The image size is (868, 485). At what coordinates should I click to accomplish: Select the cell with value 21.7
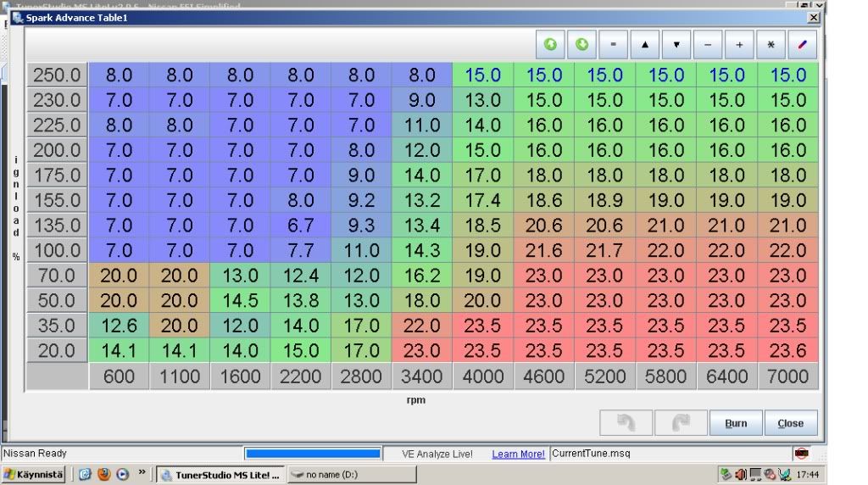click(604, 250)
